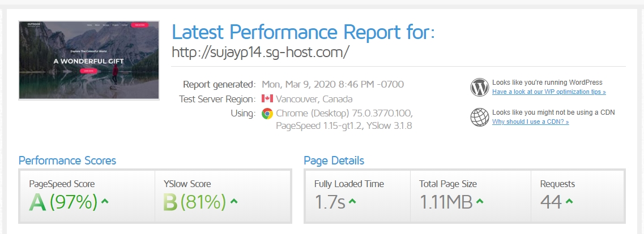Click the Fully Loaded Time box

[x=358, y=196]
